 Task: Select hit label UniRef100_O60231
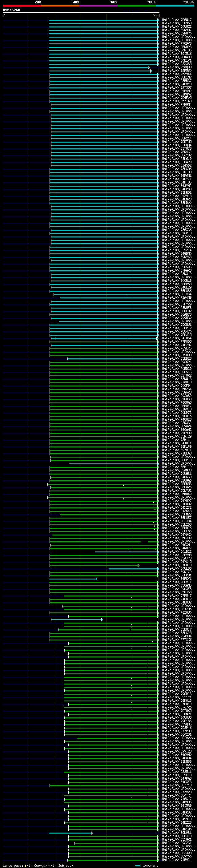176,735
